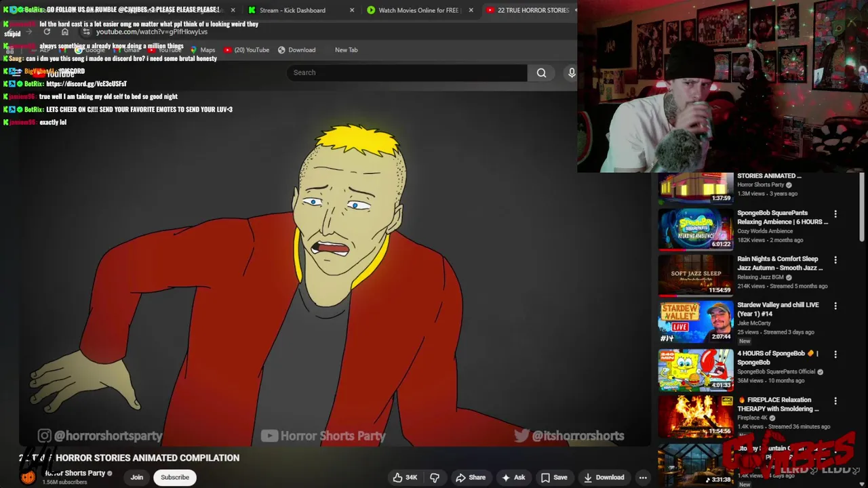Viewport: 868px width, 488px height.
Task: Open the Download bookmark
Action: [296, 49]
